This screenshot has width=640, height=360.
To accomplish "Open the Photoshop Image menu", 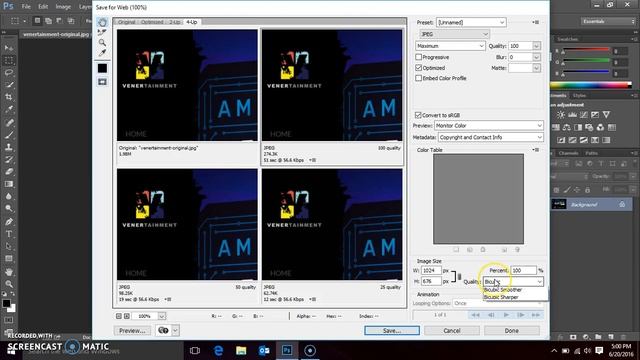I will click(x=63, y=7).
